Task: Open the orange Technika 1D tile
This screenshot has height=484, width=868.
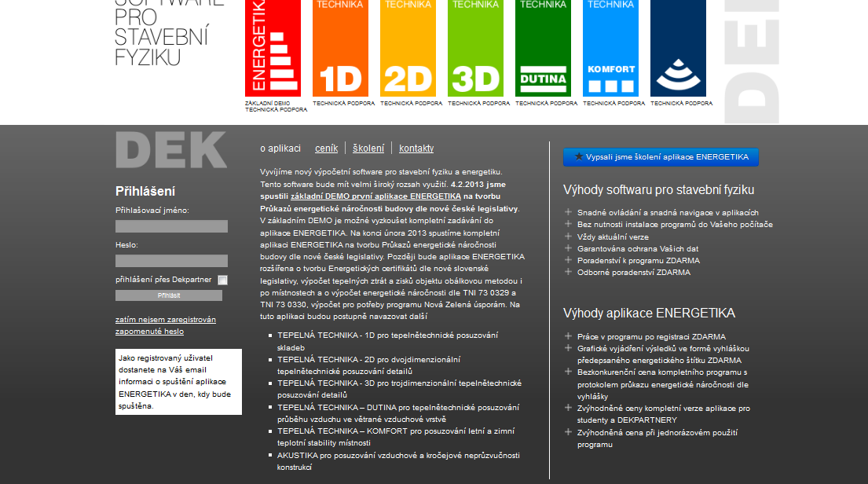Action: tap(340, 48)
